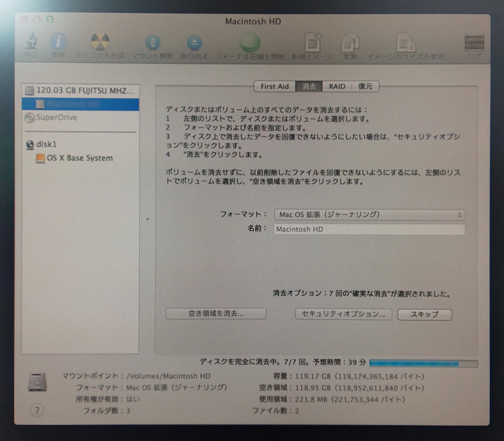The image size is (504, 441).
Task: Click the Unmount toolbar icon
Action: tap(152, 42)
